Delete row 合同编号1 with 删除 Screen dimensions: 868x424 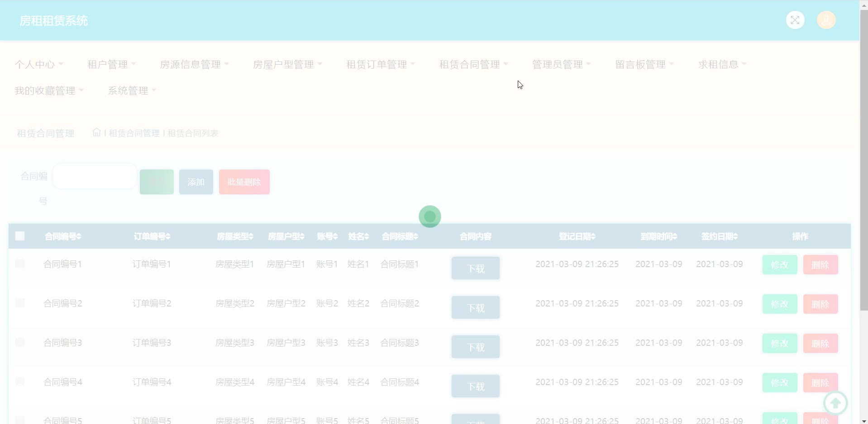click(x=820, y=265)
